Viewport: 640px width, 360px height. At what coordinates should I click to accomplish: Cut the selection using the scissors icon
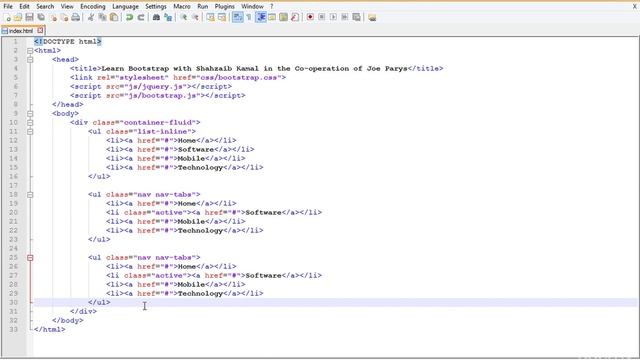[91, 17]
